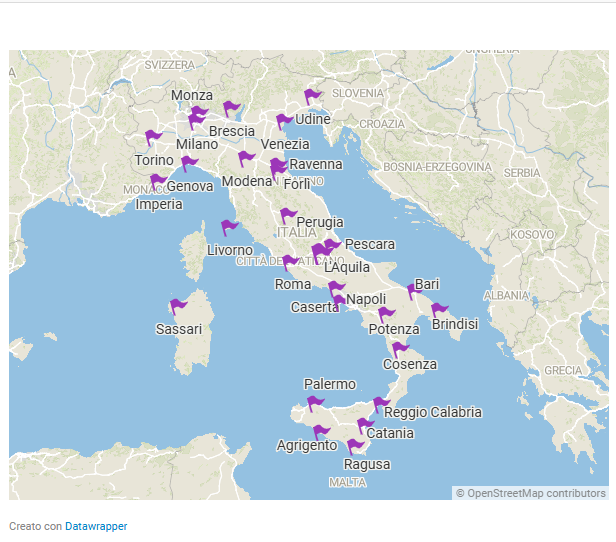Click the Milano city label
This screenshot has height=542, width=616.
click(x=197, y=144)
